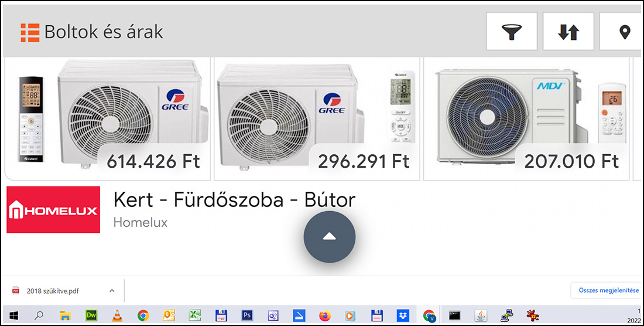The height and width of the screenshot is (326, 644).
Task: Expand the 2018 szűkítve.pdf download options chevron
Action: pos(112,291)
